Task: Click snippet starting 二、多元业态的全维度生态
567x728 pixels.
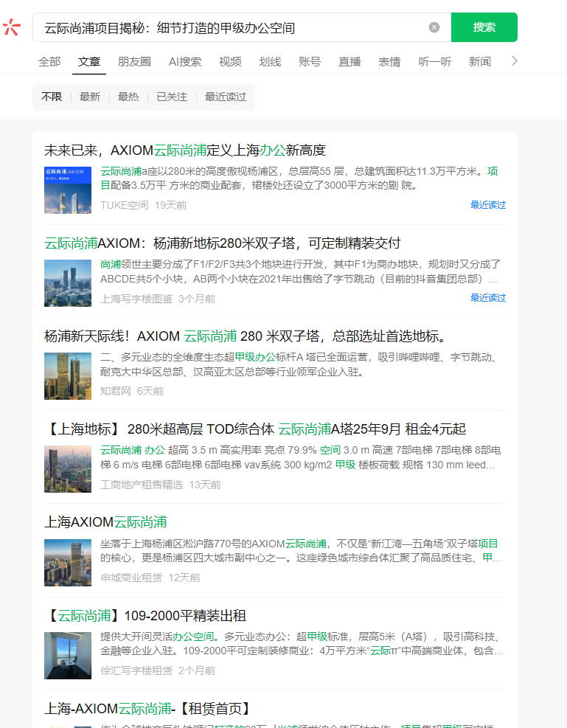Action: 300,364
